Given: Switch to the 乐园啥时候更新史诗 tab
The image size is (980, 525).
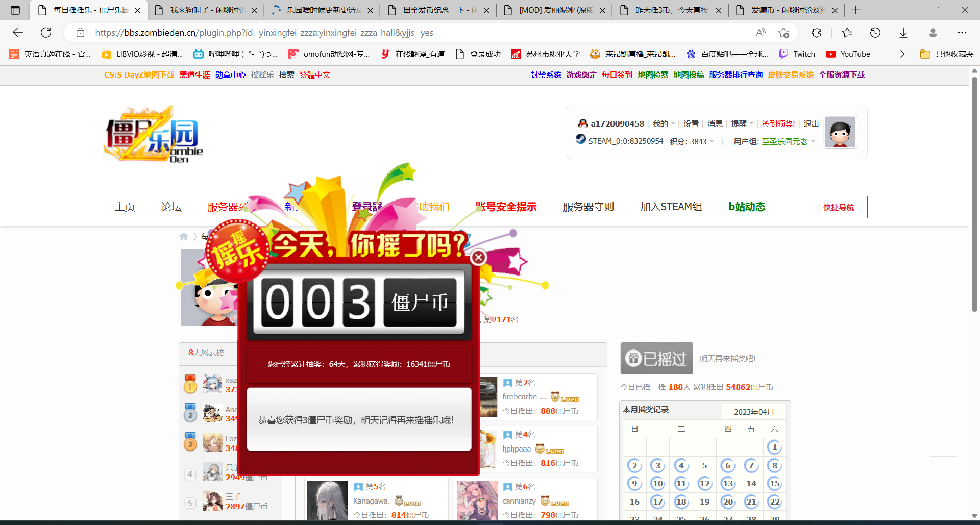Looking at the screenshot, I should [323, 10].
